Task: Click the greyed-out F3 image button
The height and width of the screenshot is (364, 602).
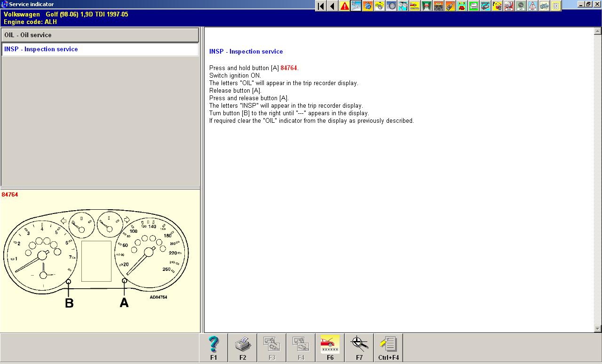Action: (x=272, y=348)
